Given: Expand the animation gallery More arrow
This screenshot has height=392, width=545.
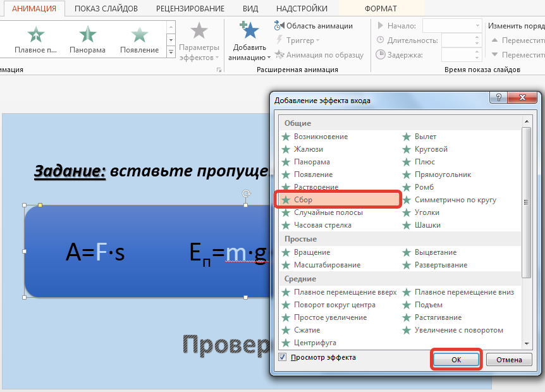Looking at the screenshot, I should pos(171,52).
